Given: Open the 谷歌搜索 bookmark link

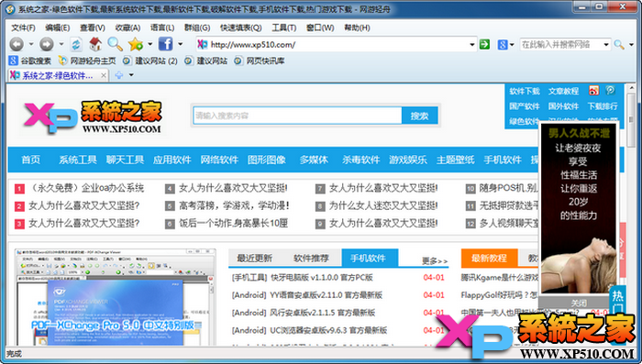Looking at the screenshot, I should (30, 61).
